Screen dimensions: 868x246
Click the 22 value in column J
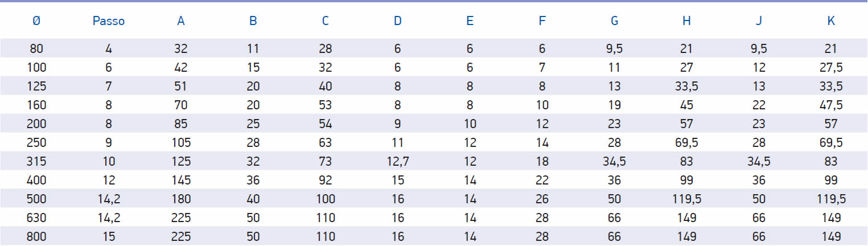pyautogui.click(x=759, y=105)
